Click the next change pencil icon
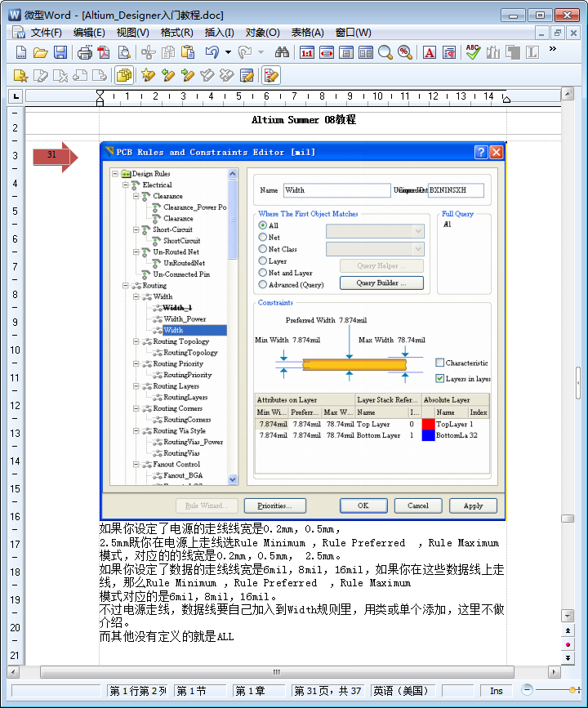The image size is (588, 708). tap(187, 75)
